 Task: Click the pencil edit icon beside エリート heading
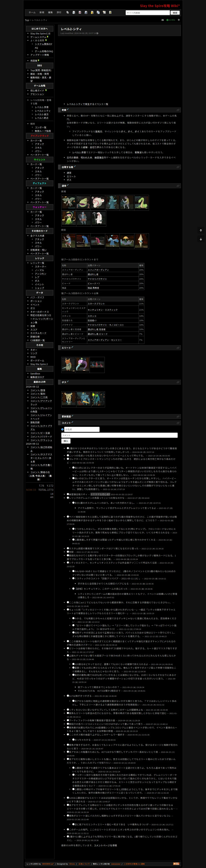click(x=72, y=347)
